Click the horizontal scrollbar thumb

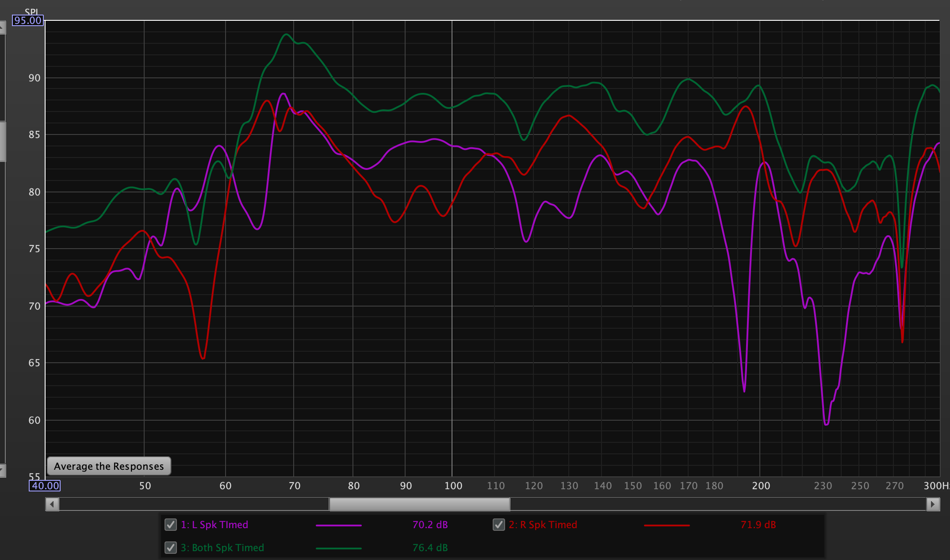point(419,504)
